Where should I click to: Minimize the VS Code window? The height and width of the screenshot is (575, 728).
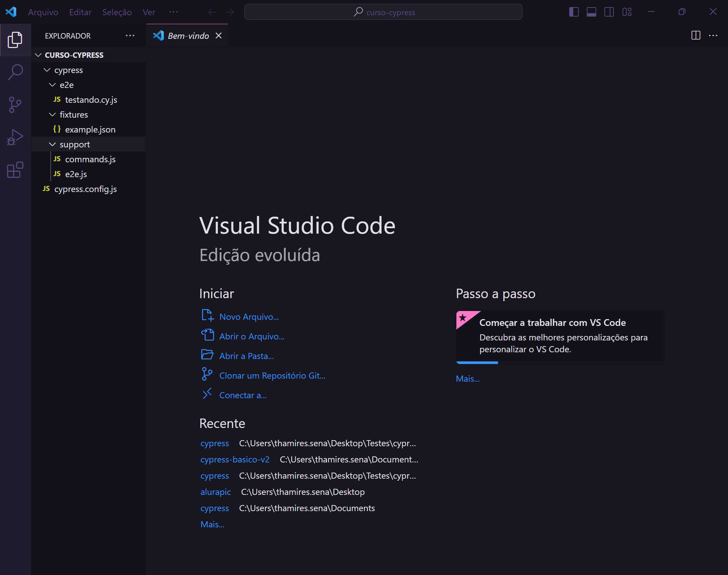tap(651, 12)
